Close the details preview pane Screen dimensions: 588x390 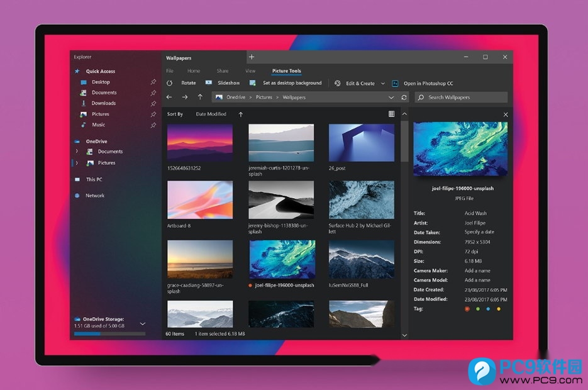506,114
